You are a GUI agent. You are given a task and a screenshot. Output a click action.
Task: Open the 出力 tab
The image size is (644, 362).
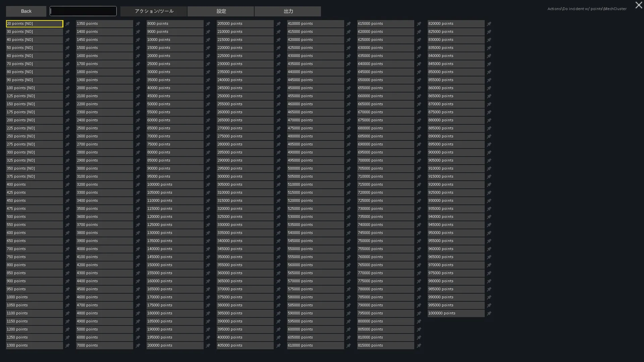288,11
